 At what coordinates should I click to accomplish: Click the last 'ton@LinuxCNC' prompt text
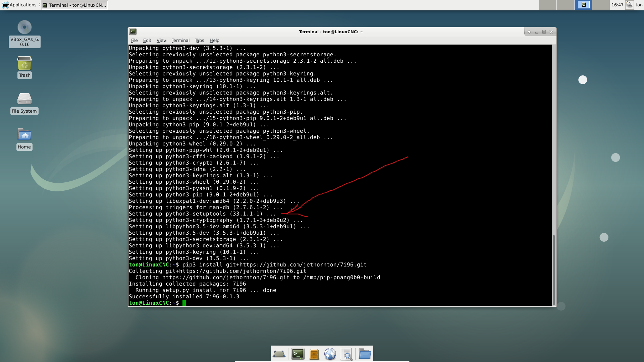point(149,303)
